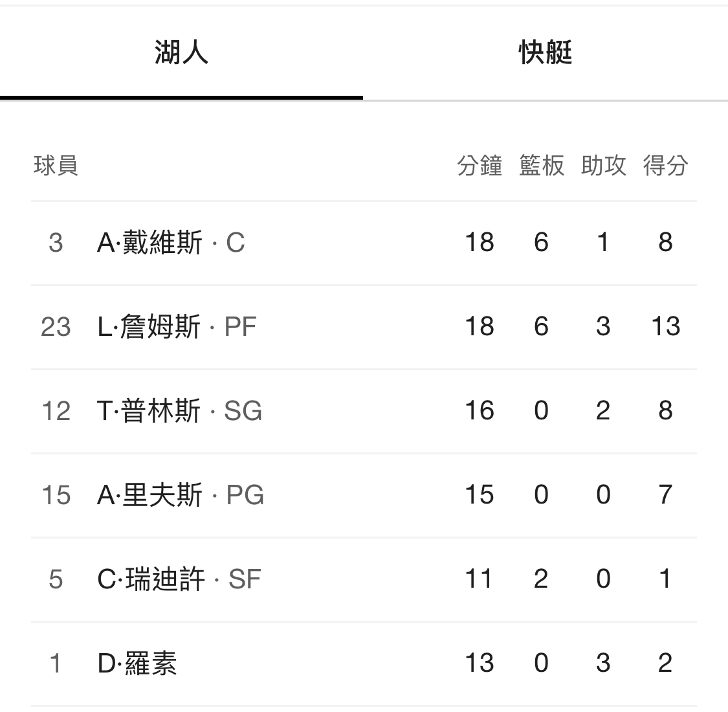The image size is (728, 712).
Task: Click C·瑞迪許 rebounds value 2
Action: [541, 579]
